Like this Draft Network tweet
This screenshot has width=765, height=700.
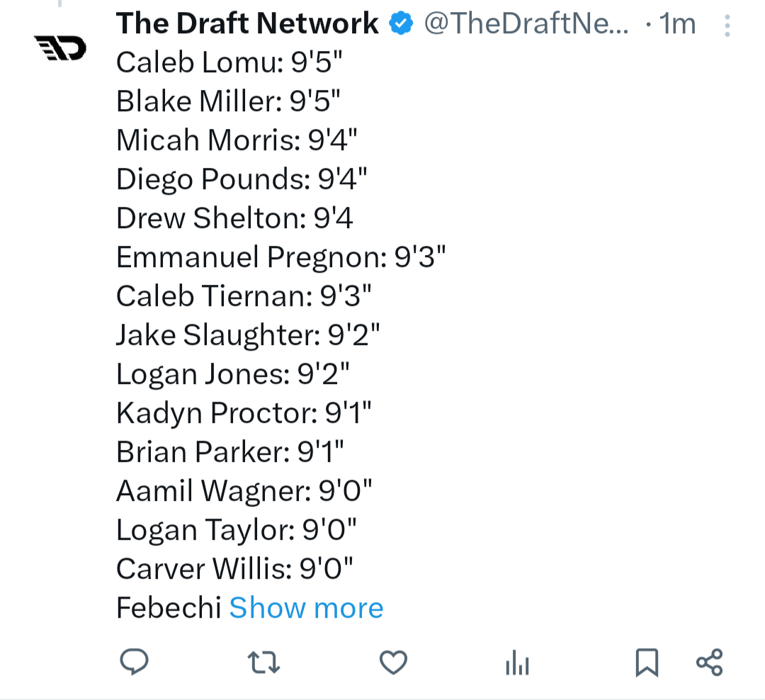point(393,662)
